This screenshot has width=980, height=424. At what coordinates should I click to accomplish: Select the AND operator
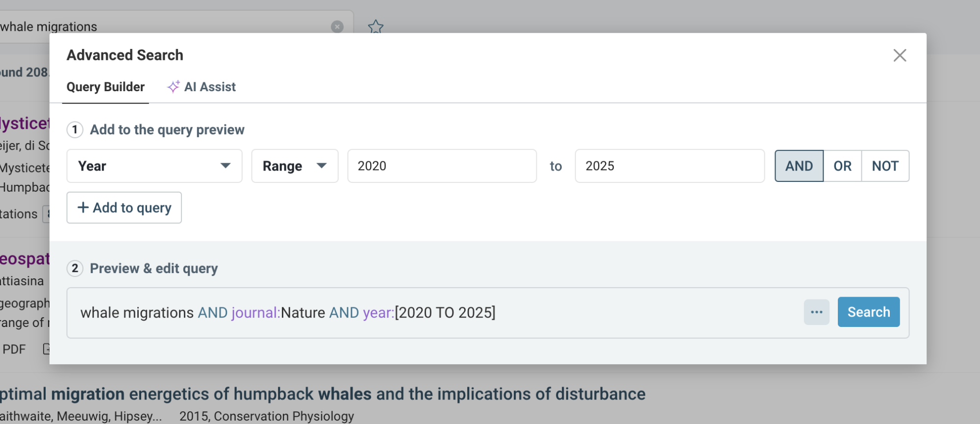[x=799, y=166]
